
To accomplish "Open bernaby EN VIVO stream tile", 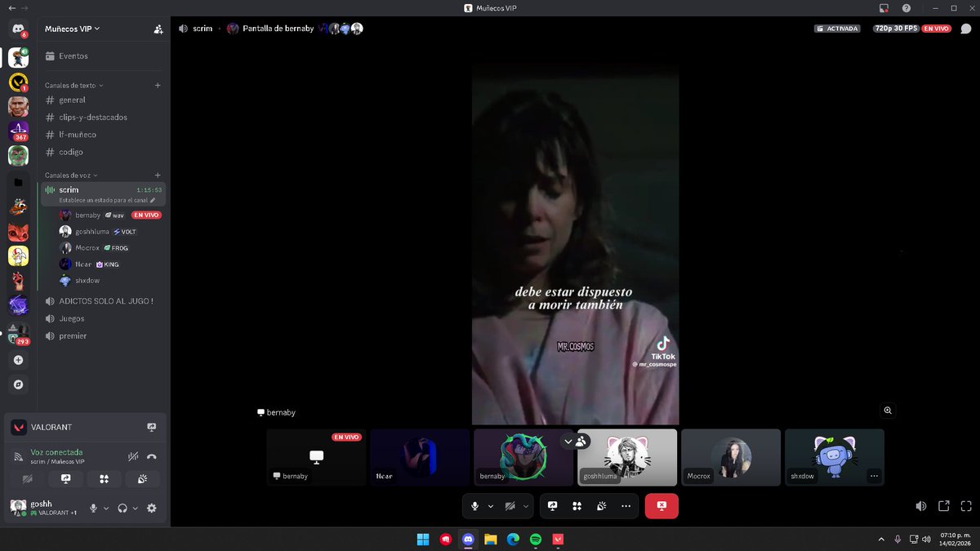I will point(316,457).
